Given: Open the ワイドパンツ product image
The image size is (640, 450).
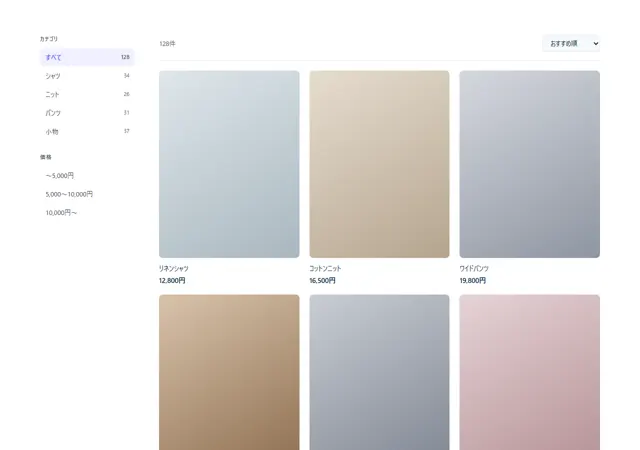Looking at the screenshot, I should (x=529, y=164).
